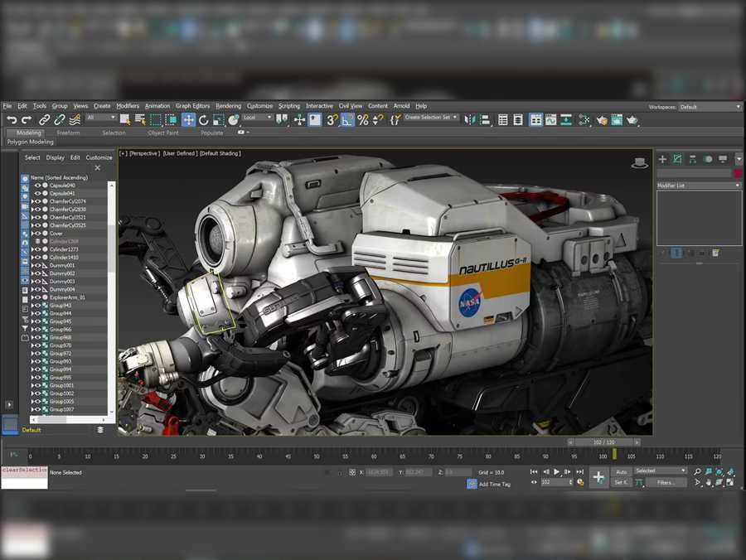Toggle visibility of ExplorerArm_01
This screenshot has width=746, height=560.
pos(37,297)
